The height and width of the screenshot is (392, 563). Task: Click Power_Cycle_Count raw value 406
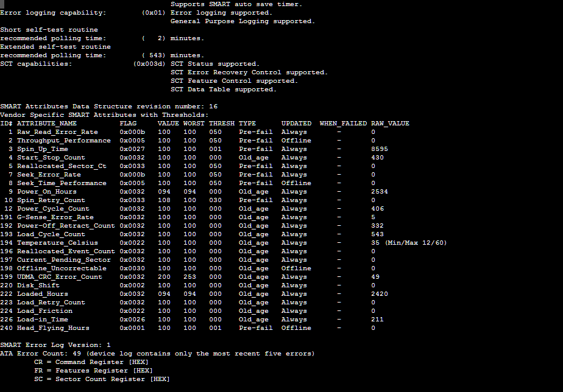(x=377, y=209)
